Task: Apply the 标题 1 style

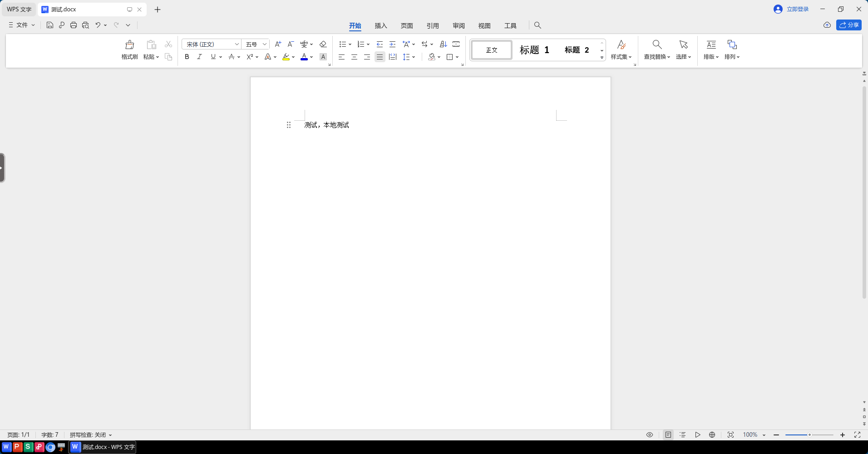Action: (534, 50)
